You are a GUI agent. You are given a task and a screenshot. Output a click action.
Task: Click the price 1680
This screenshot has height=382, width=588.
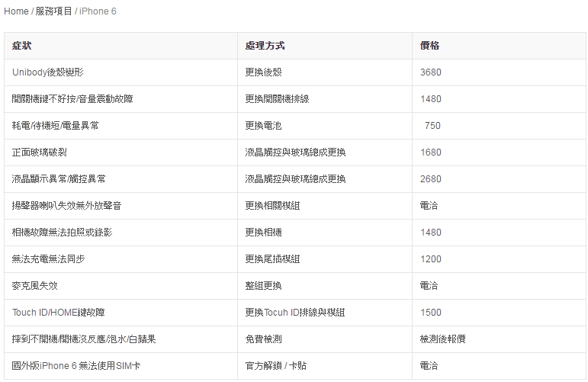[x=430, y=152]
